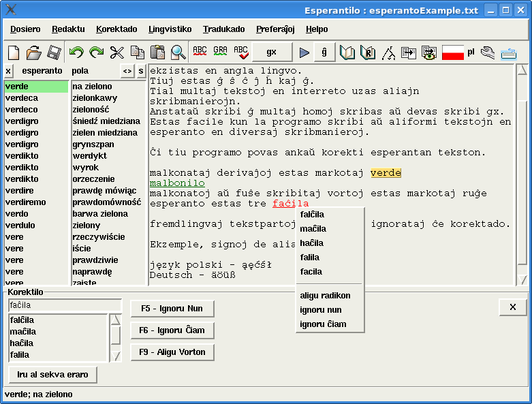This screenshot has height=404, width=532.
Task: Open a file with the folder icon
Action: click(33, 52)
